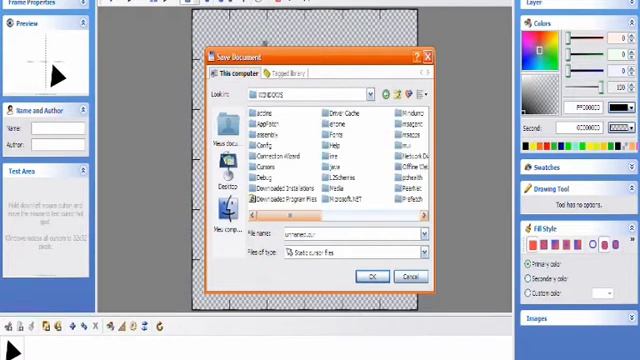Click the File name input field

pyautogui.click(x=352, y=234)
